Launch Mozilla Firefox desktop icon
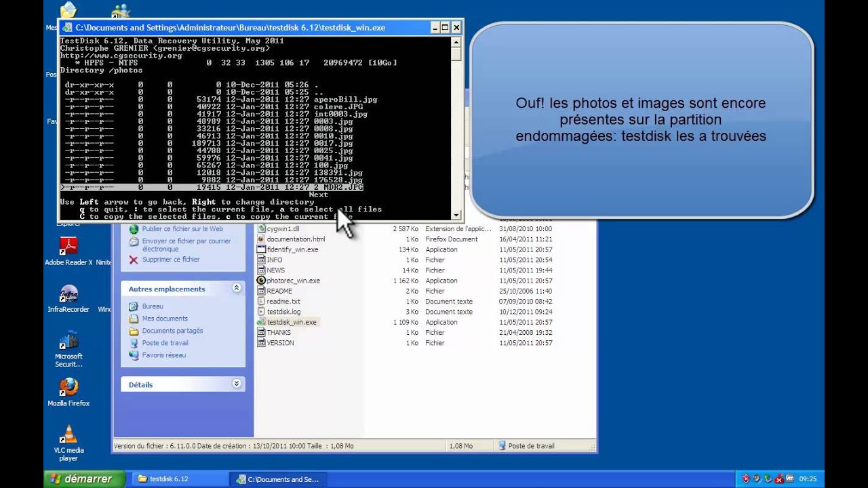The height and width of the screenshot is (488, 868). 68,387
